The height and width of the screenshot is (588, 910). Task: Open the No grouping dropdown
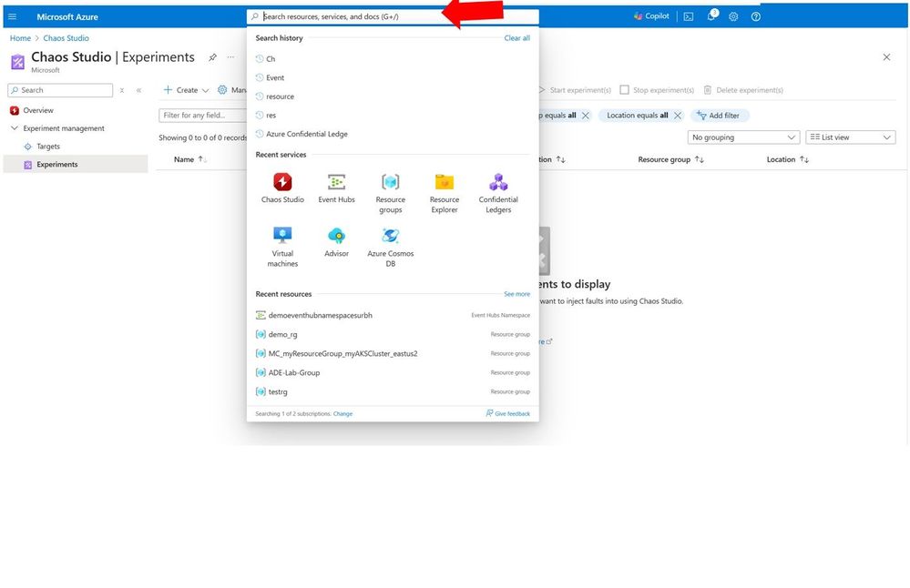click(x=743, y=137)
